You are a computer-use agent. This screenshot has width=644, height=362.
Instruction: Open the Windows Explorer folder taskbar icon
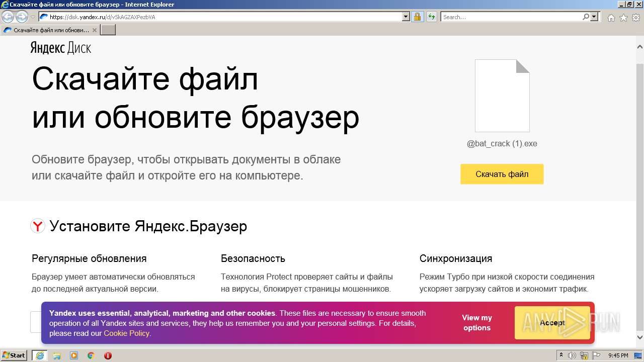point(57,355)
